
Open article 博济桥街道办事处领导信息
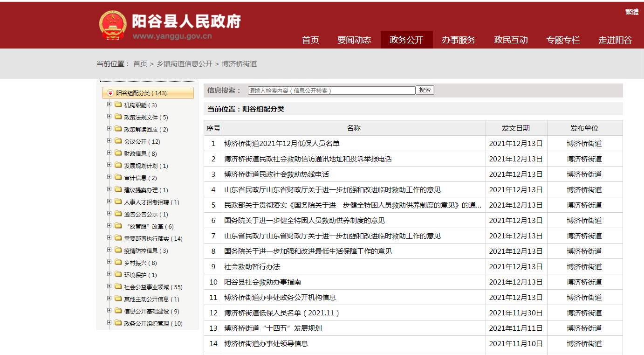click(x=266, y=344)
